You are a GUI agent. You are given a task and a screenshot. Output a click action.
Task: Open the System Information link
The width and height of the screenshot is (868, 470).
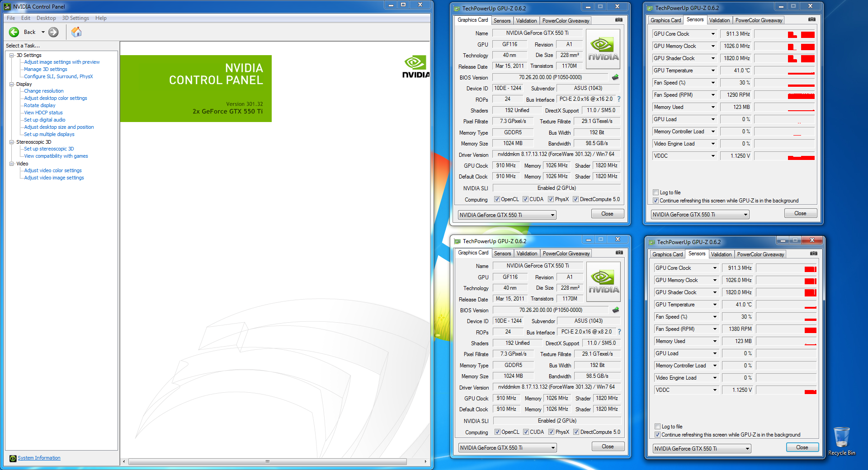39,458
